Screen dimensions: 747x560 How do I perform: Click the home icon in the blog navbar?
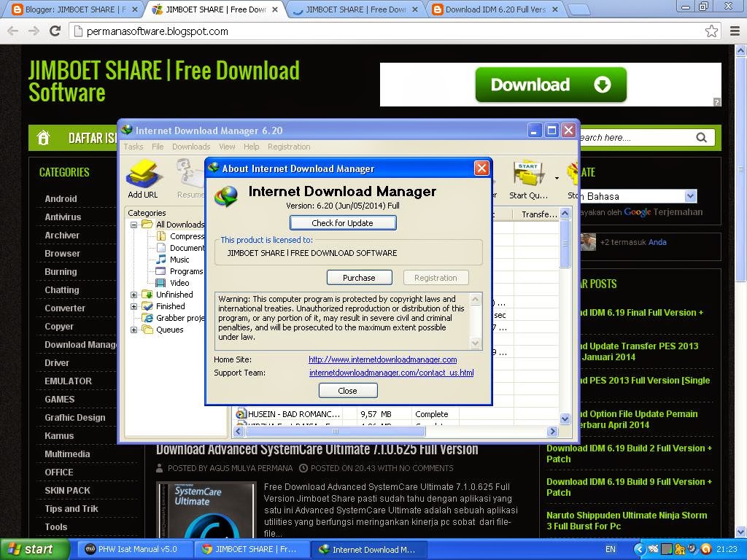43,138
